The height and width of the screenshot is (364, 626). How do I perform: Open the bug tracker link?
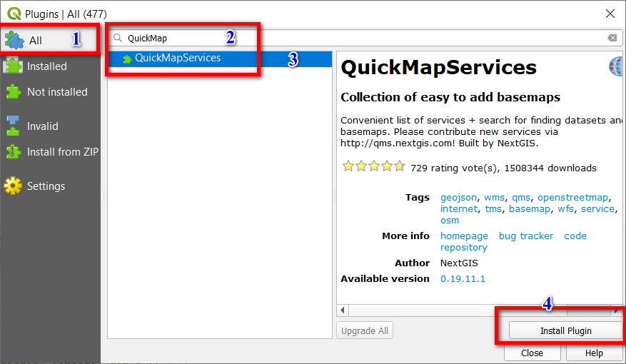click(526, 236)
